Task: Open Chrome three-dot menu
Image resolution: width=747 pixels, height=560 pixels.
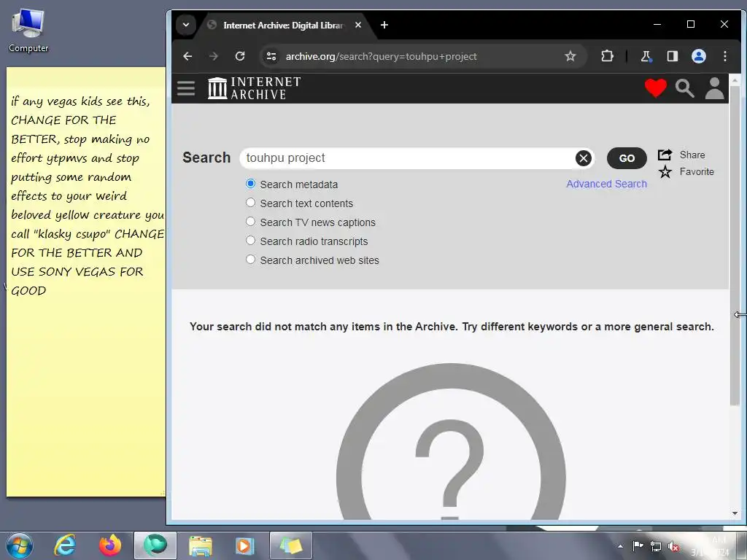Action: pyautogui.click(x=724, y=56)
